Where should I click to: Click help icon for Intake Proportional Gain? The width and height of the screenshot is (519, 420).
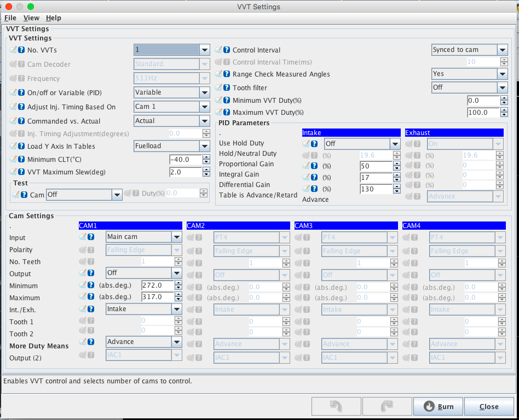[315, 165]
